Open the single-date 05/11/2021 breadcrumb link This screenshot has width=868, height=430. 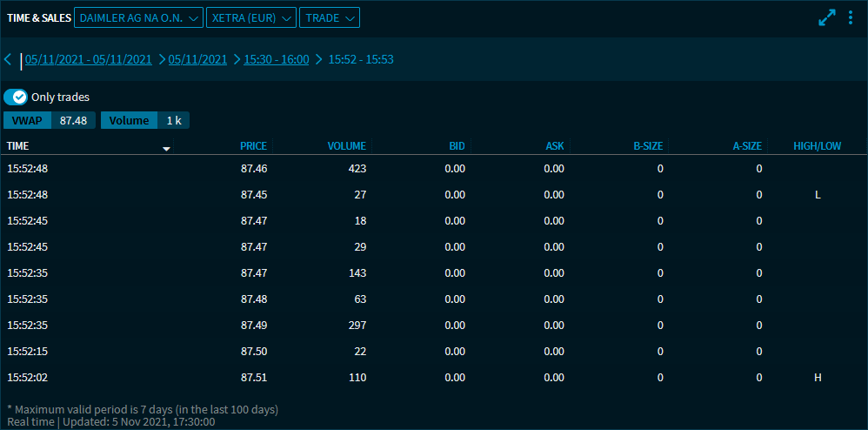197,60
